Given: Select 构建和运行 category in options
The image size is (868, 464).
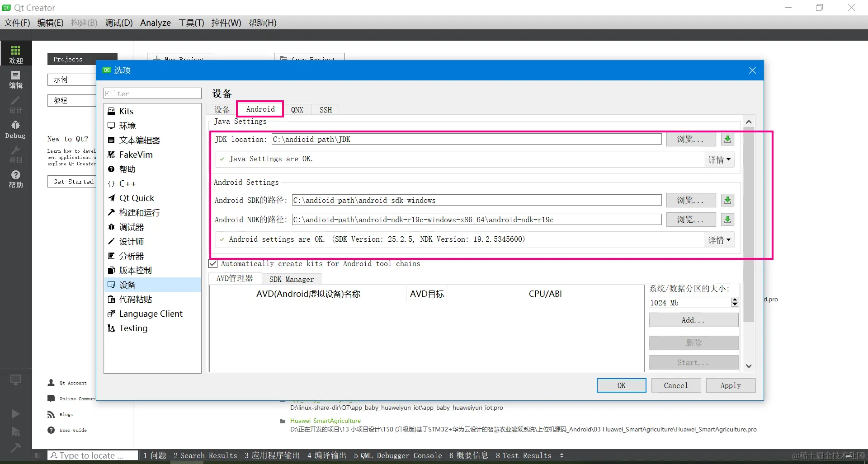Looking at the screenshot, I should click(152, 212).
